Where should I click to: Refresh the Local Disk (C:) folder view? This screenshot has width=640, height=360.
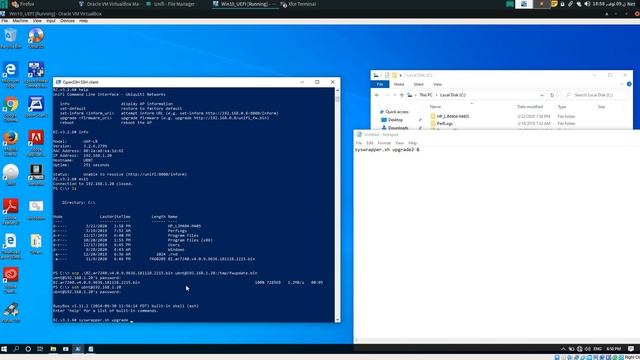[x=552, y=95]
